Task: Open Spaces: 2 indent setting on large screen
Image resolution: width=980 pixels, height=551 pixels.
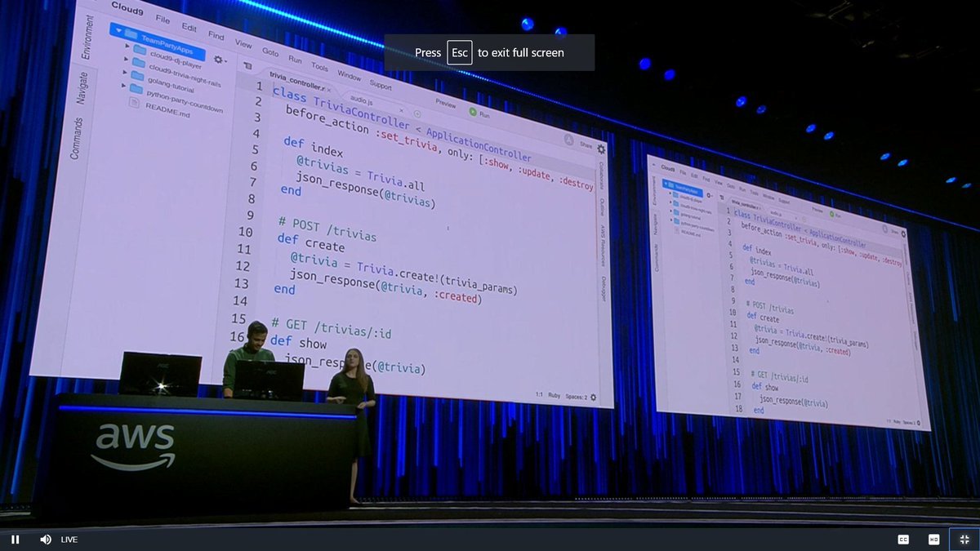Action: point(577,396)
